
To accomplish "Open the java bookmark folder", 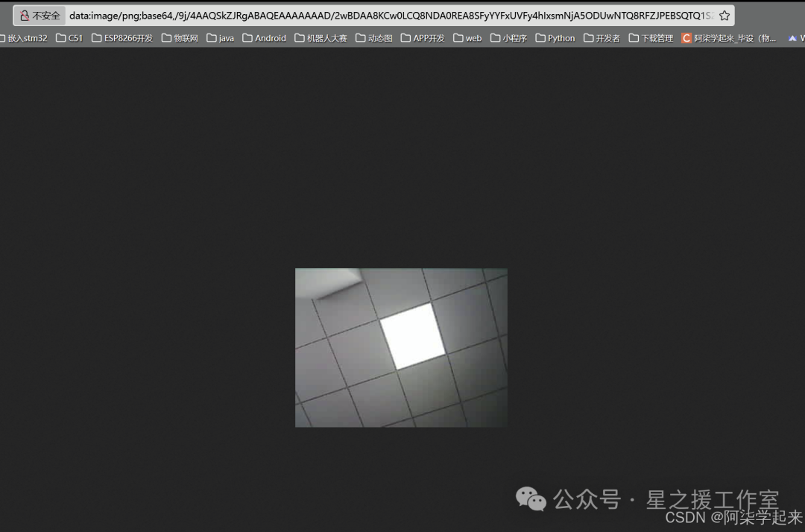I will point(220,38).
